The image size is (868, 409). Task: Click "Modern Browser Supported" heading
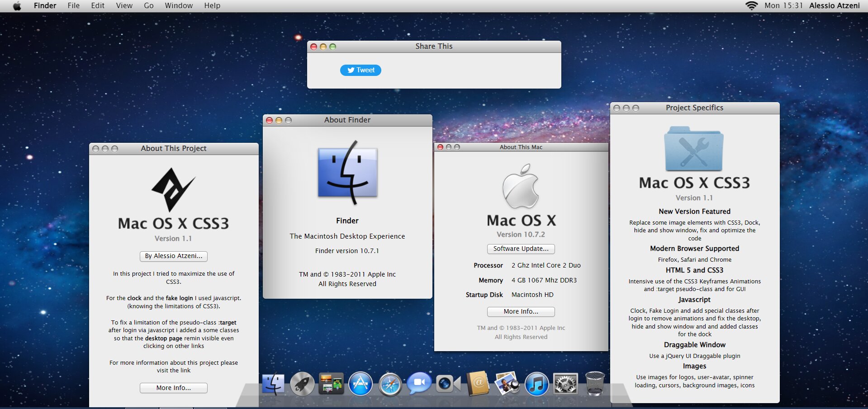695,249
